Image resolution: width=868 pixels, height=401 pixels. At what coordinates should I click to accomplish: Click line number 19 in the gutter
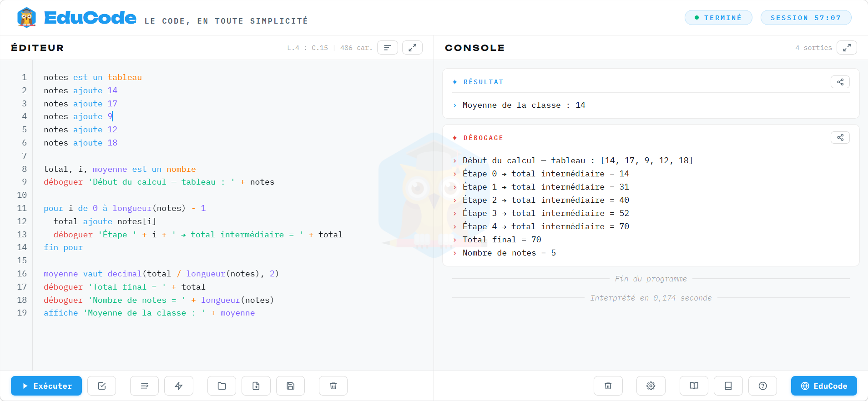point(22,313)
